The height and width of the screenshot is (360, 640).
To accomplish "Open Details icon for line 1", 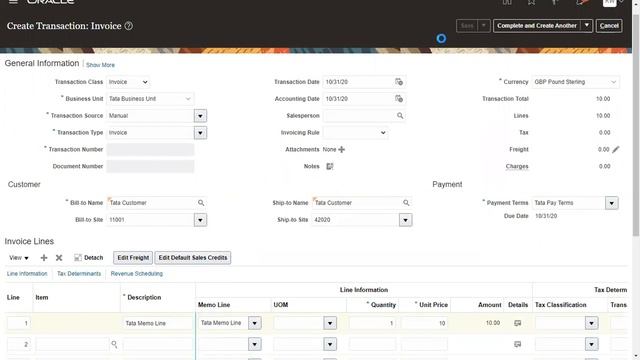I will (518, 323).
